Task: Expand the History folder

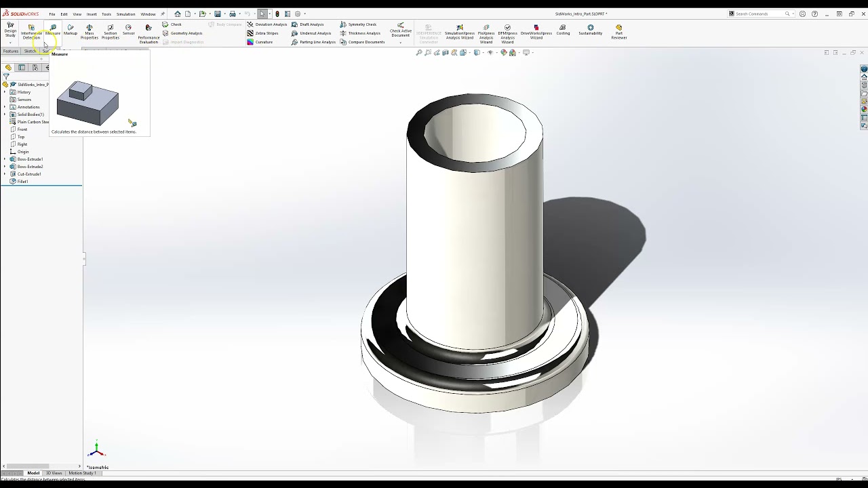Action: click(x=5, y=92)
